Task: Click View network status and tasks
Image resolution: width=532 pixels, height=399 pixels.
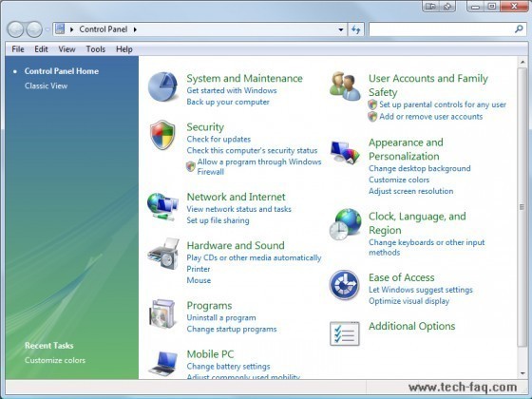Action: pos(238,209)
